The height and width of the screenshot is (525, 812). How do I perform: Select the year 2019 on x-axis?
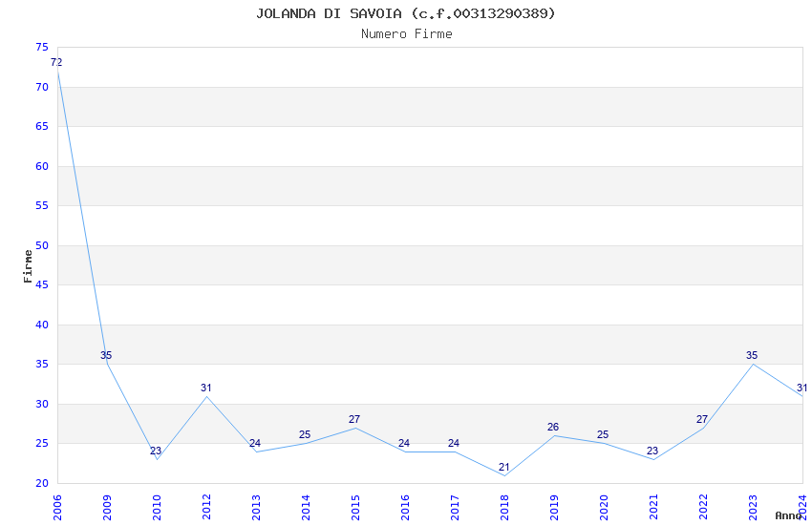click(555, 507)
